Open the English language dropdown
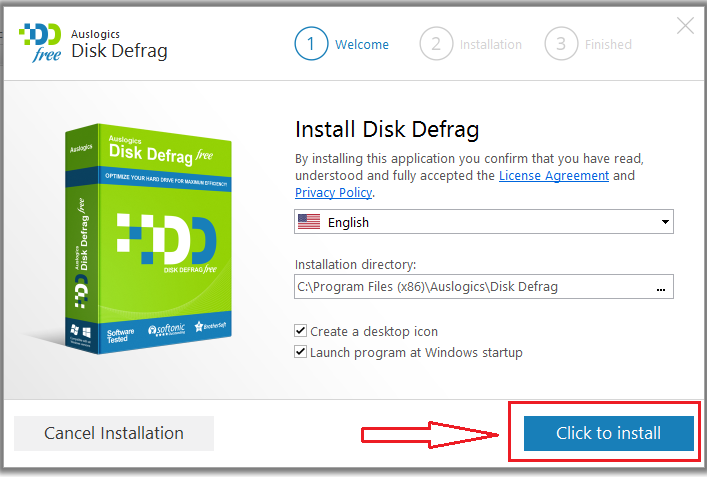The image size is (707, 477). click(484, 222)
